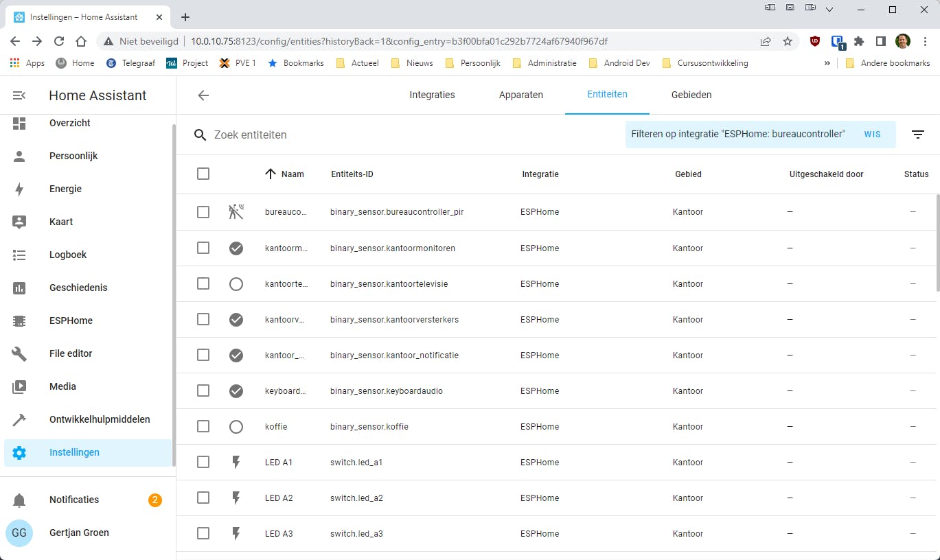This screenshot has width=940, height=560.
Task: Select the checkbox for binary_sensor.koffie row
Action: coord(203,427)
